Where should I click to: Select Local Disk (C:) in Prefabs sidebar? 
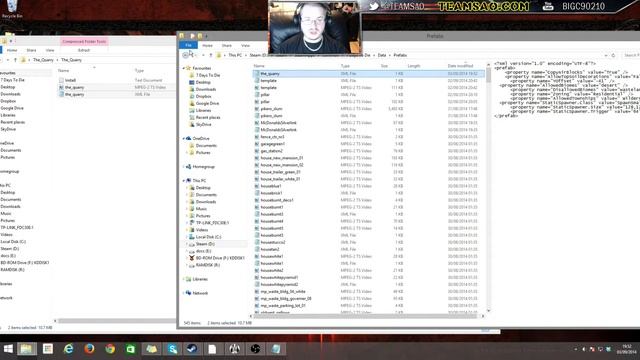point(208,237)
